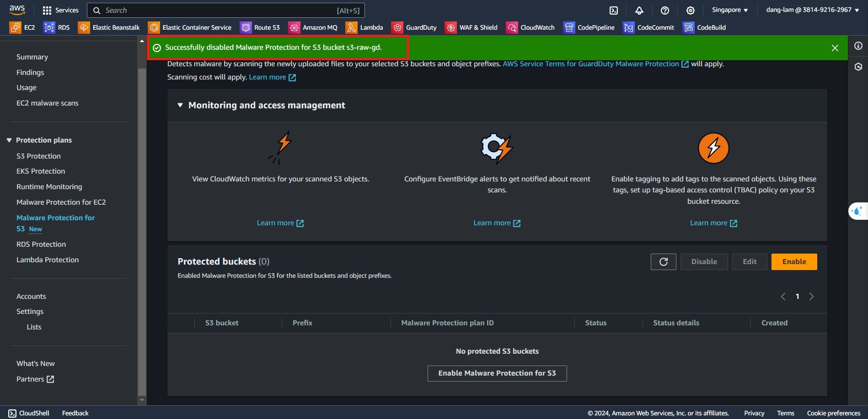Go to S3 Protection in sidebar
The height and width of the screenshot is (419, 868).
(x=38, y=156)
